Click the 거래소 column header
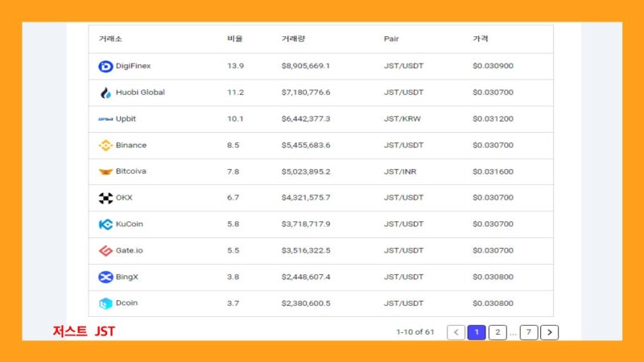Image resolution: width=644 pixels, height=362 pixels. [110, 39]
